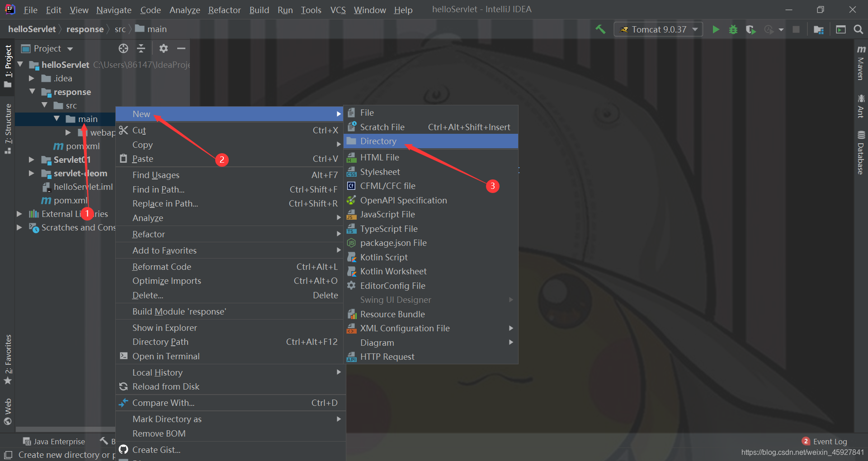Open the Structure tool window tab
The width and height of the screenshot is (868, 461).
[x=8, y=129]
